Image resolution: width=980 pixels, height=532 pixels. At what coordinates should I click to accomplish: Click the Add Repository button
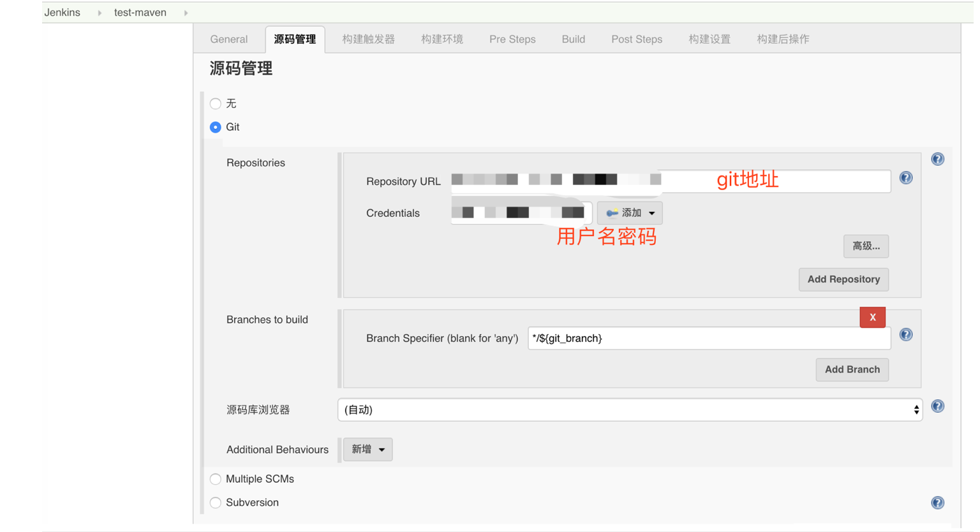coord(843,279)
